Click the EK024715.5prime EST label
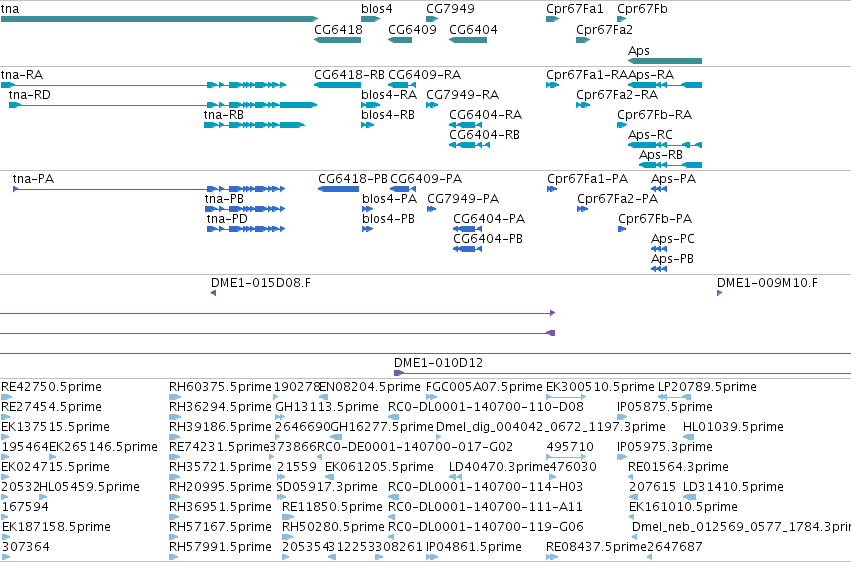Viewport: 851px width, 562px height. [x=55, y=467]
